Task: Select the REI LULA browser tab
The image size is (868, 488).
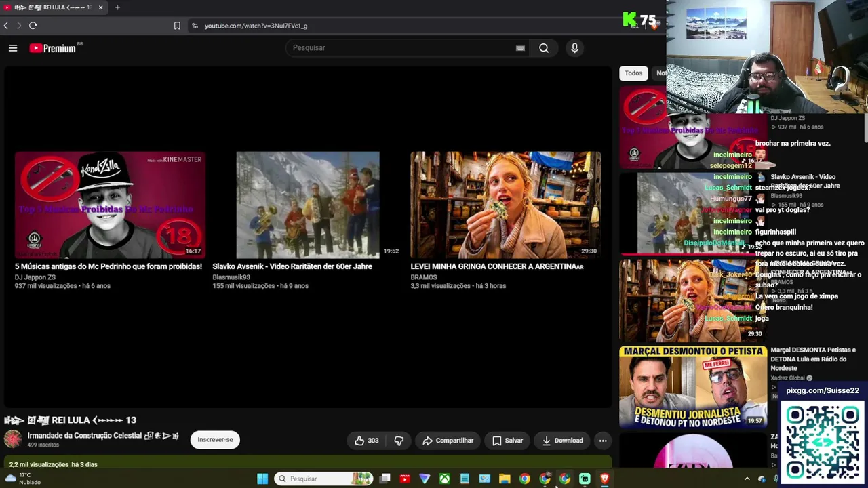Action: click(x=54, y=7)
